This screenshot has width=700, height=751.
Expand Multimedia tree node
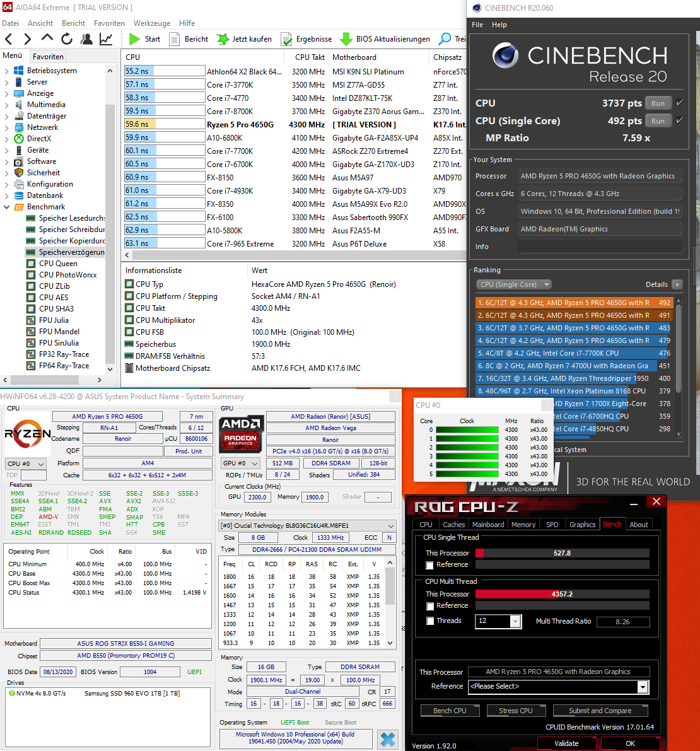coord(6,105)
